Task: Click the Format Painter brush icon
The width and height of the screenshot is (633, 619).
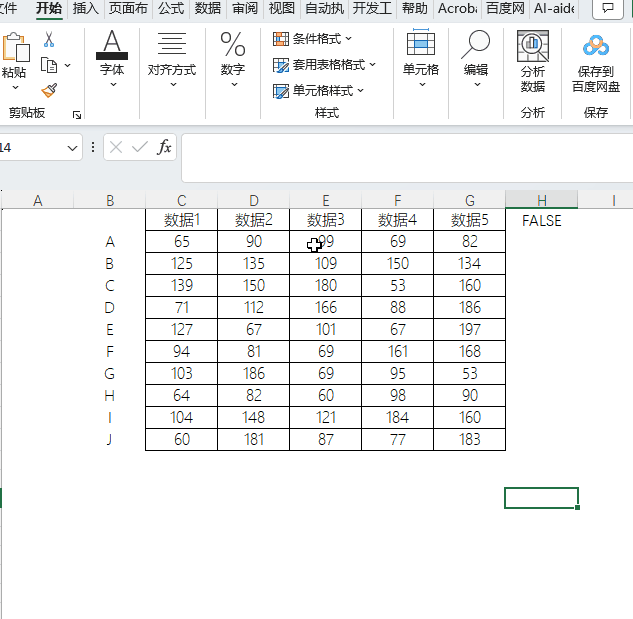Action: (49, 90)
